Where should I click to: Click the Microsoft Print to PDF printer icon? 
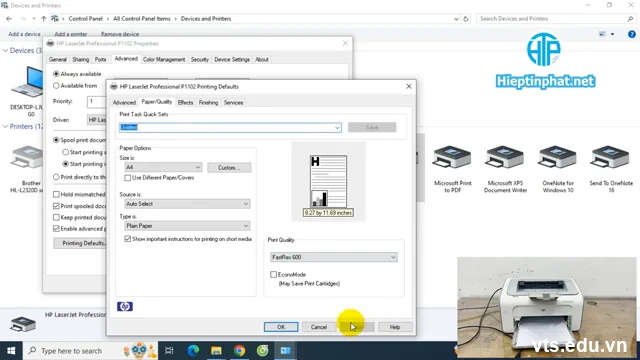(x=452, y=158)
